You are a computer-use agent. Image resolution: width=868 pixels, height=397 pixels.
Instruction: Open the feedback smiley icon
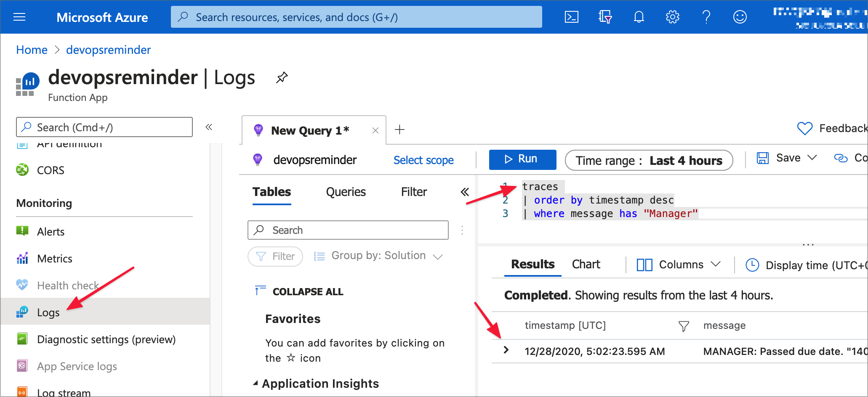click(x=740, y=17)
